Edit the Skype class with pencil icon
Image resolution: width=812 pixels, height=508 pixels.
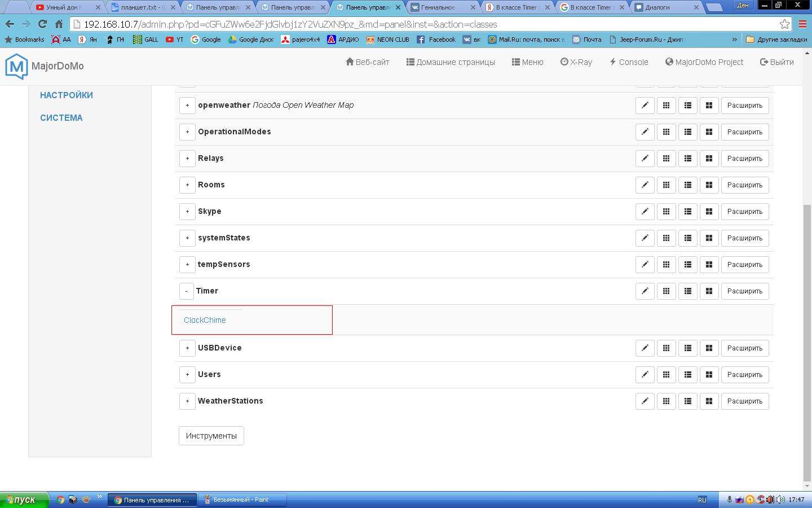pyautogui.click(x=645, y=212)
